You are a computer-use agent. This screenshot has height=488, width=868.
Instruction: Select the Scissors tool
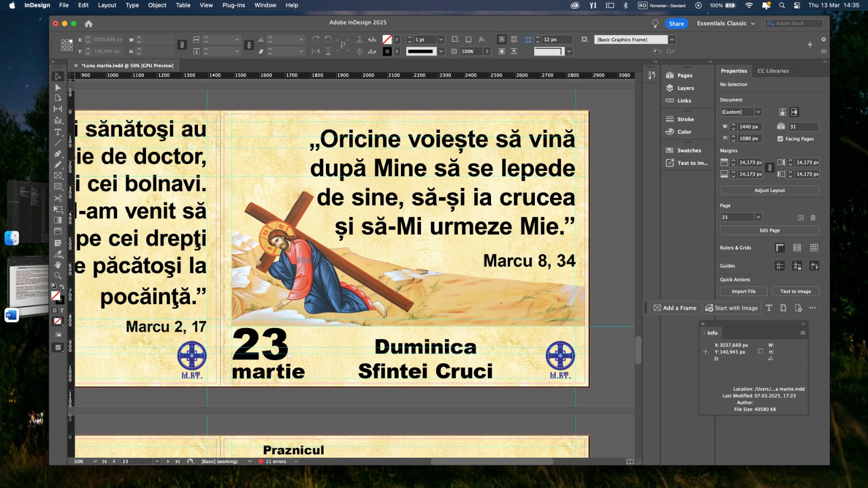click(x=58, y=198)
